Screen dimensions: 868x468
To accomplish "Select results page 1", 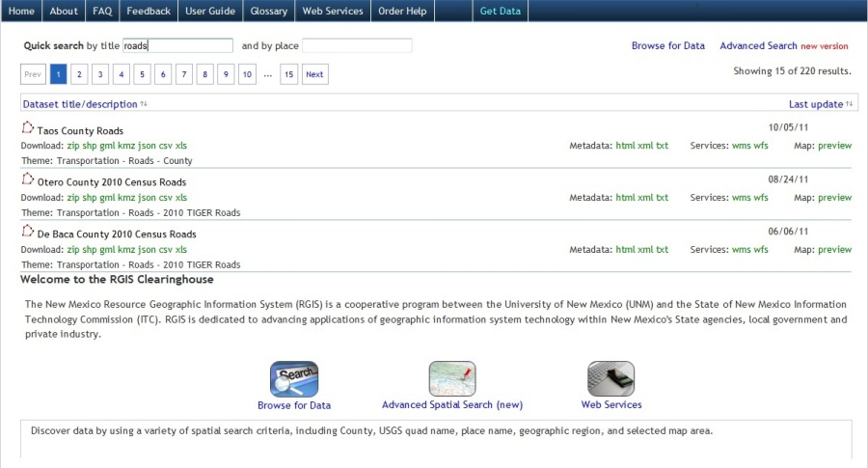I will click(x=58, y=74).
